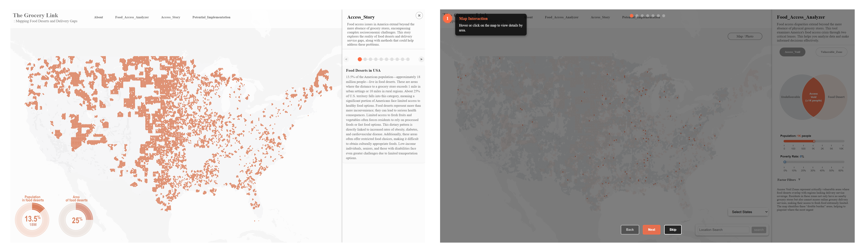Click the 13.5% population donut chart
Image resolution: width=868 pixels, height=252 pixels.
pyautogui.click(x=32, y=220)
